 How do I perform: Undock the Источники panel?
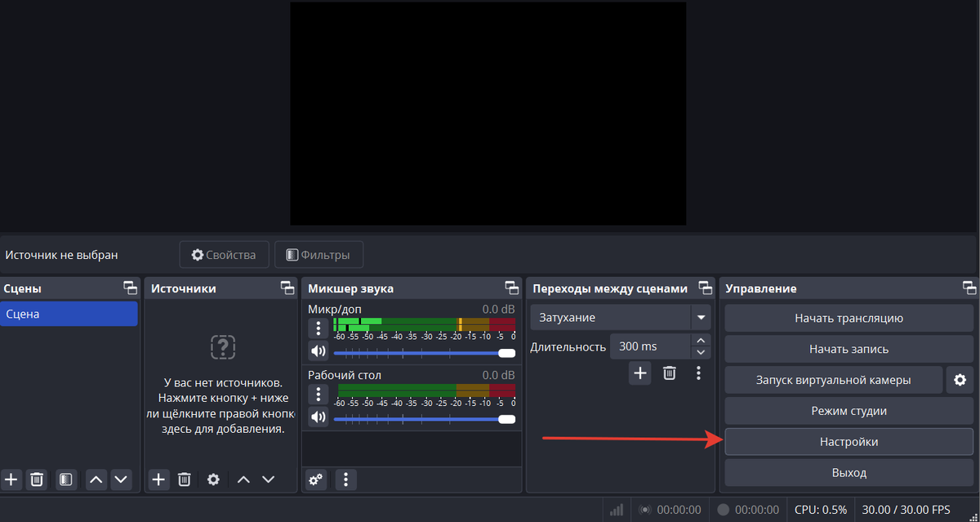[287, 288]
